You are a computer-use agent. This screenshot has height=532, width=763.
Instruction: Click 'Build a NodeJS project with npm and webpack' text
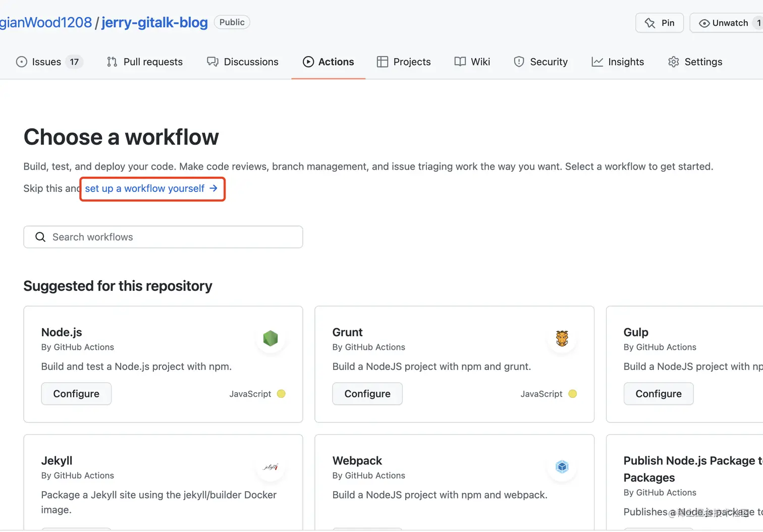coord(440,495)
